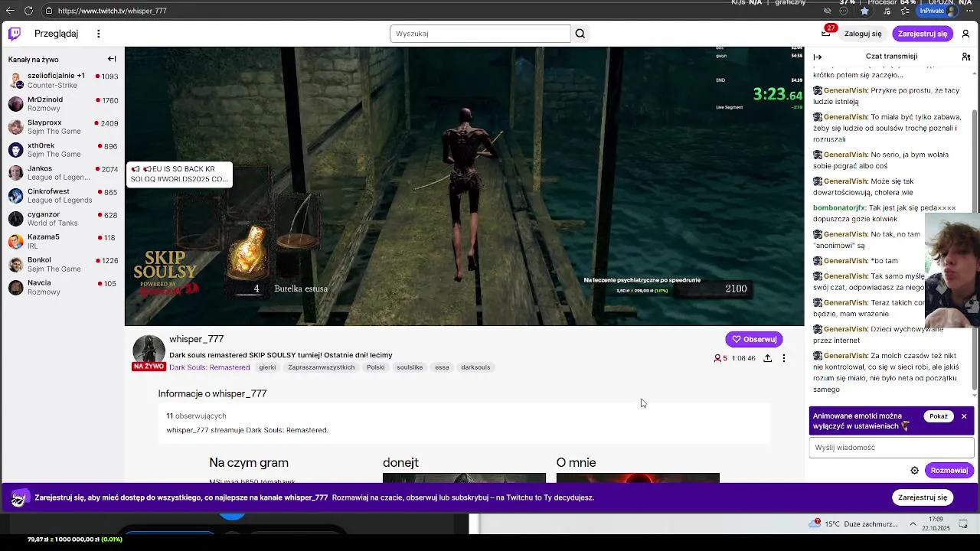
Task: Click the donejt panel image
Action: tap(464, 478)
